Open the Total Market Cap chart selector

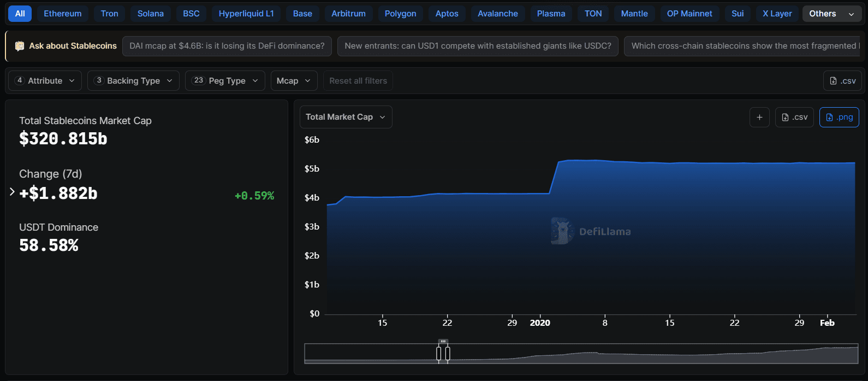346,117
